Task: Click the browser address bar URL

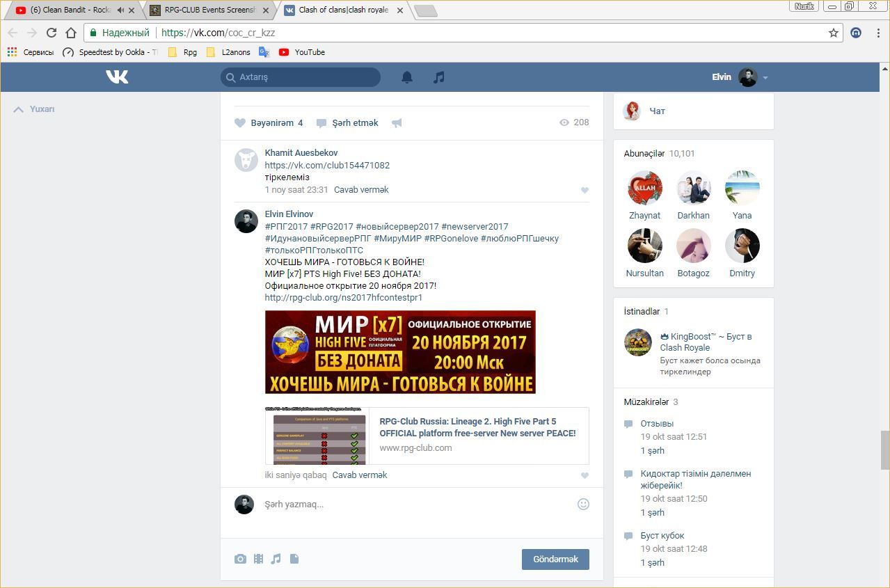Action: tap(218, 33)
